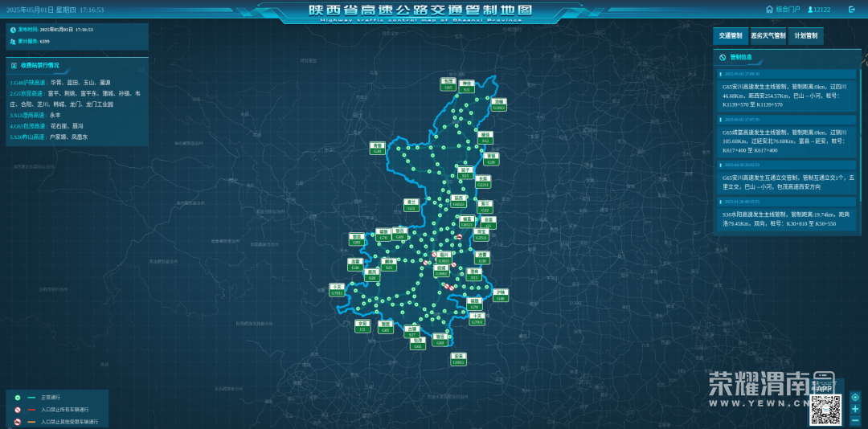Click the 管制信息 prohibited-sign header icon
Viewport: 868px width, 429px height.
(723, 57)
